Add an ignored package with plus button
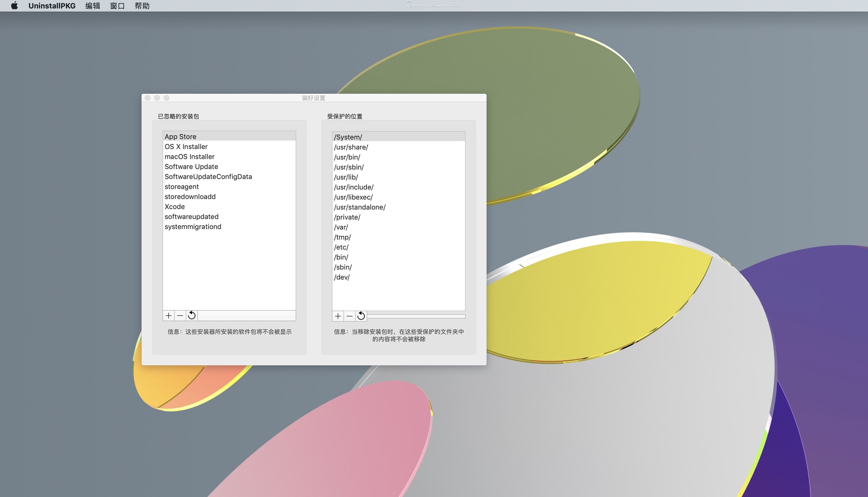The image size is (868, 497). tap(169, 316)
